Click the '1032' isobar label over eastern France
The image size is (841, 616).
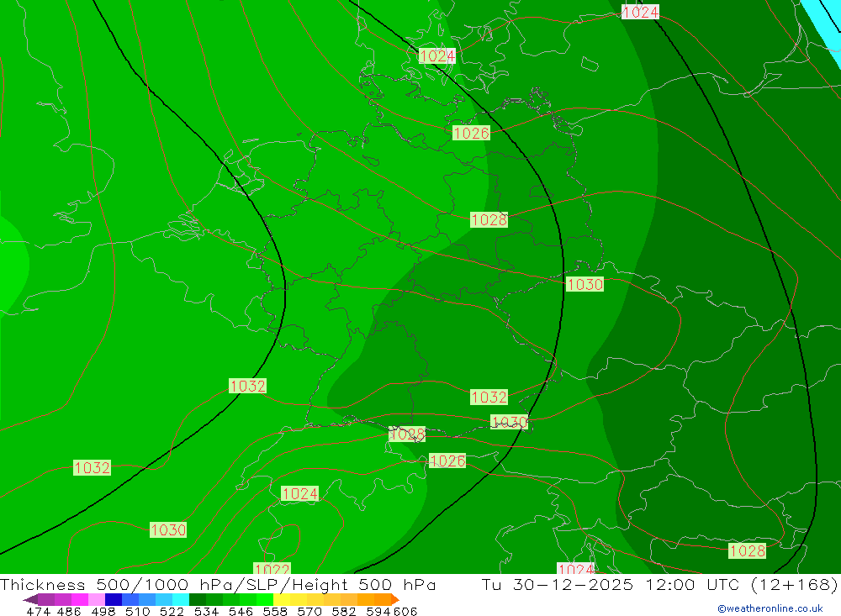coord(247,386)
